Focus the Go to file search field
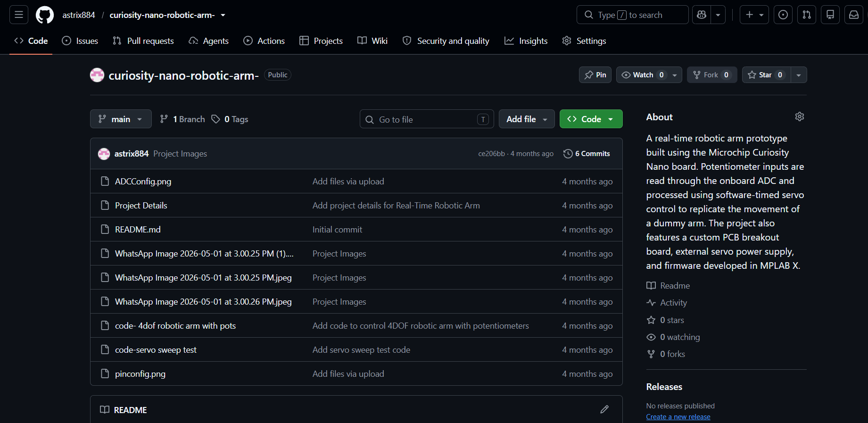Screen dimensions: 868x423 pyautogui.click(x=427, y=119)
